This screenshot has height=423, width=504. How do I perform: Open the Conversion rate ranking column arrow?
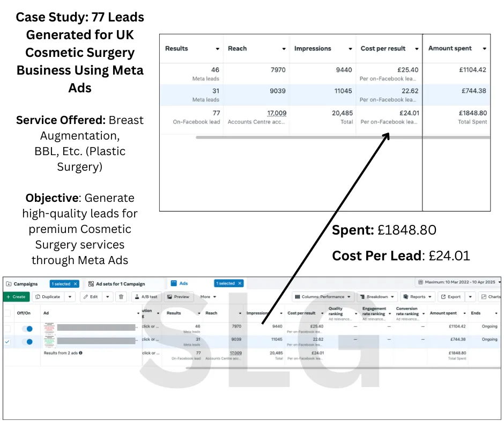pyautogui.click(x=424, y=313)
